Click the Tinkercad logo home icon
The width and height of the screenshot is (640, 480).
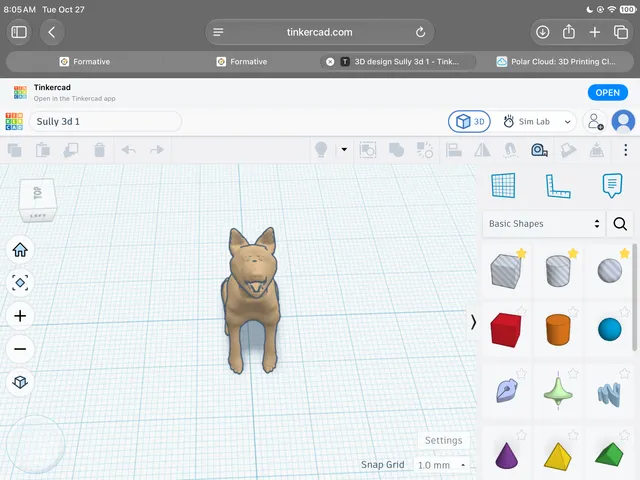point(14,122)
